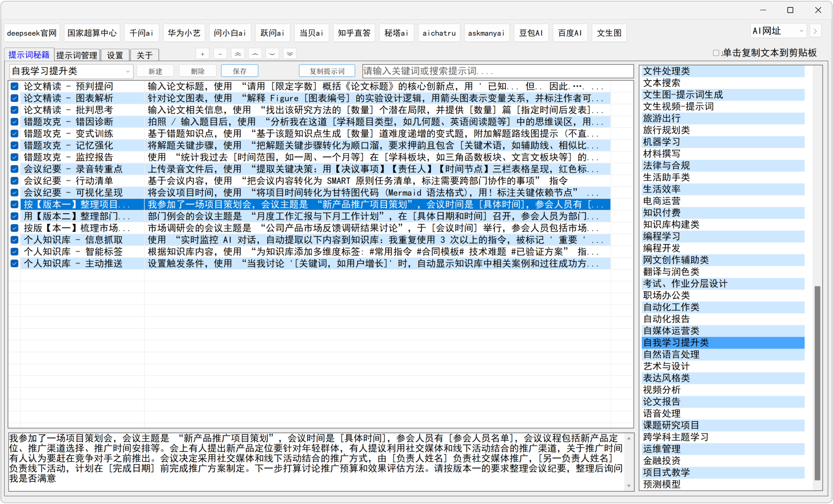Click the prompt text box scroll-down arrow
Viewport: 833px width, 504px height.
(x=629, y=486)
